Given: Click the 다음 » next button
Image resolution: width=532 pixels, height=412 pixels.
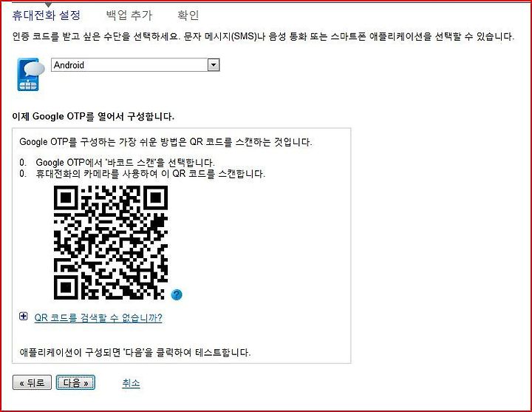Looking at the screenshot, I should tap(75, 382).
